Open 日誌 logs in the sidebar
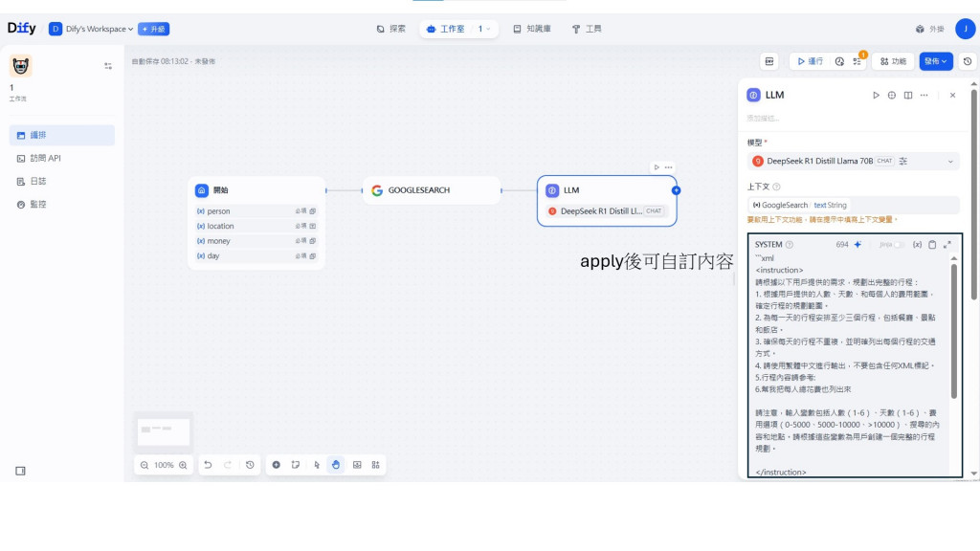Screen dimensions: 980x551 (x=62, y=181)
